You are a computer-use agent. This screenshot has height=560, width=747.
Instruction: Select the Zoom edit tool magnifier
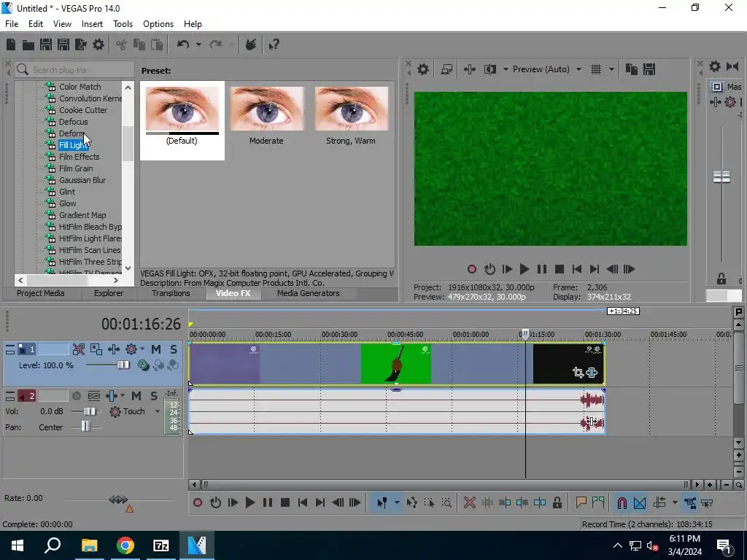coord(446,502)
